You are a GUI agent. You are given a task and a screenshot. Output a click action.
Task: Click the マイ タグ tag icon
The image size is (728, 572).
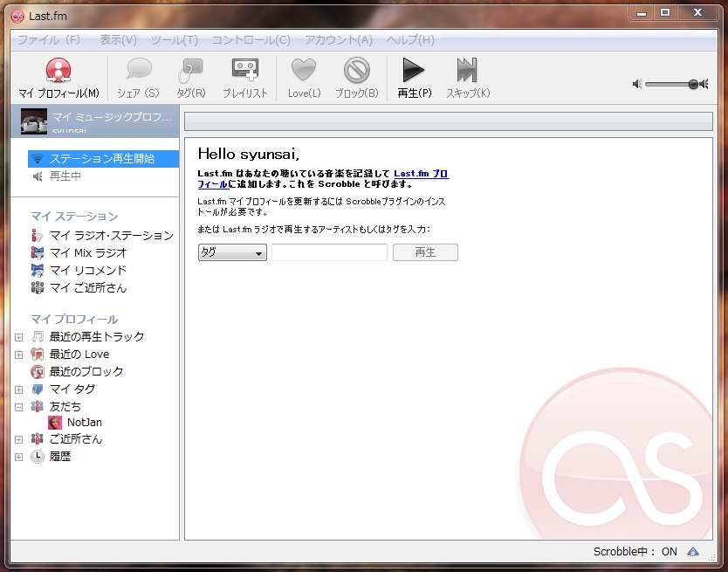38,389
